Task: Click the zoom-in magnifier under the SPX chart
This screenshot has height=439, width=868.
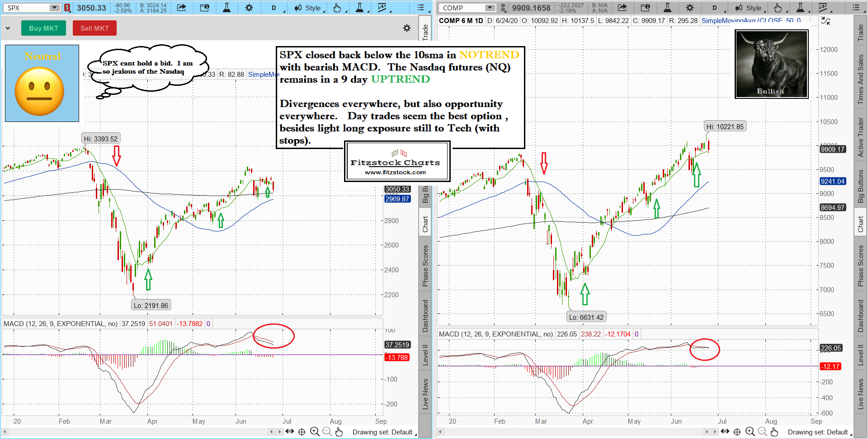Action: pyautogui.click(x=315, y=432)
